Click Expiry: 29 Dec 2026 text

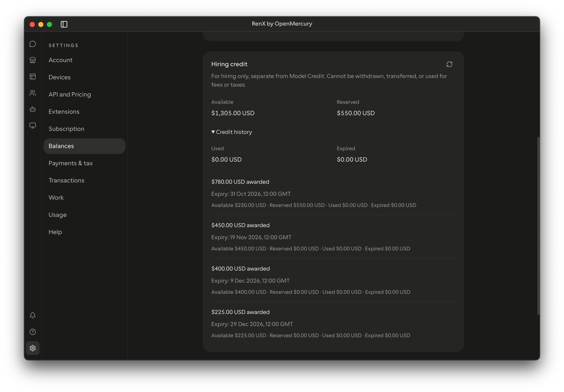click(x=252, y=324)
